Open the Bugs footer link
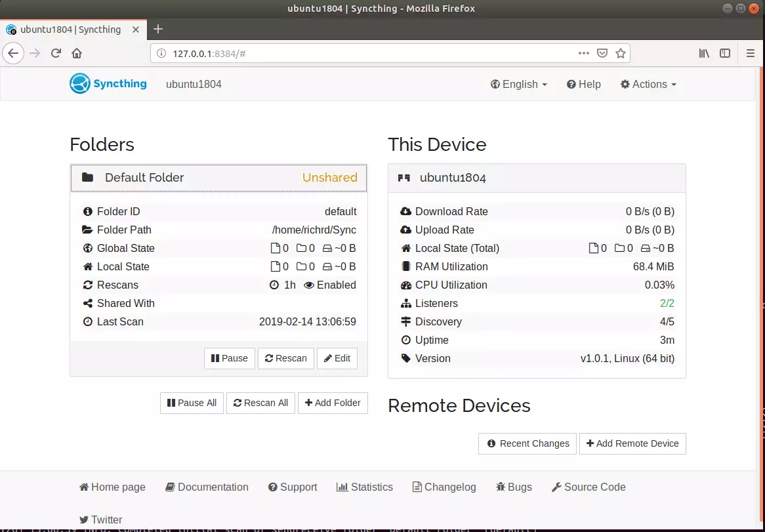 pos(514,487)
